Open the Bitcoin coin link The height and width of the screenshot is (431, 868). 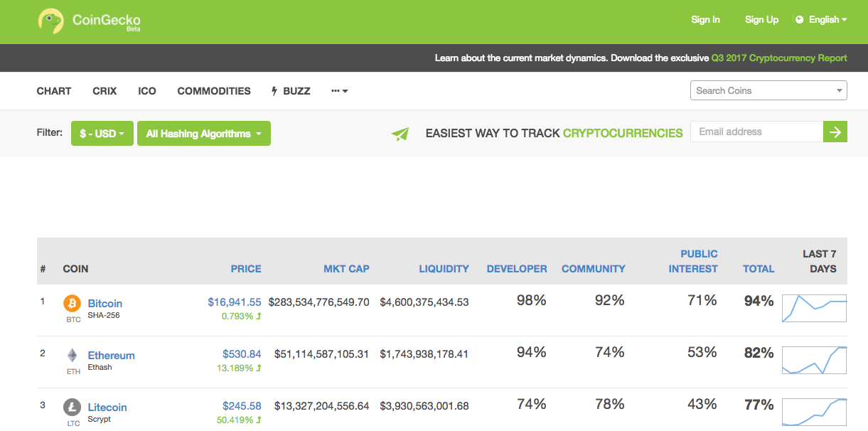105,303
